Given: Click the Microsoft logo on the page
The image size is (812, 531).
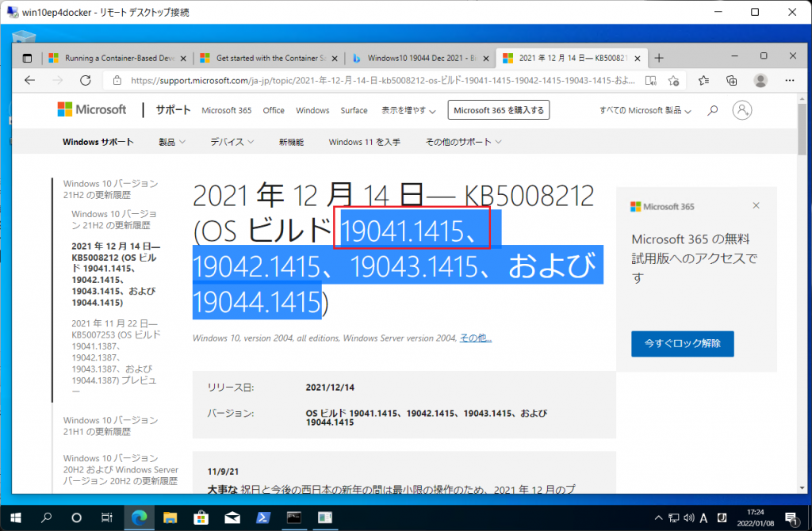Looking at the screenshot, I should (92, 109).
